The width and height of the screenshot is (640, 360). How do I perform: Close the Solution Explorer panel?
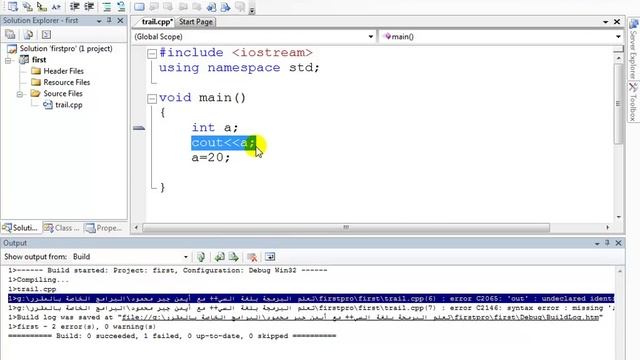pos(120,20)
